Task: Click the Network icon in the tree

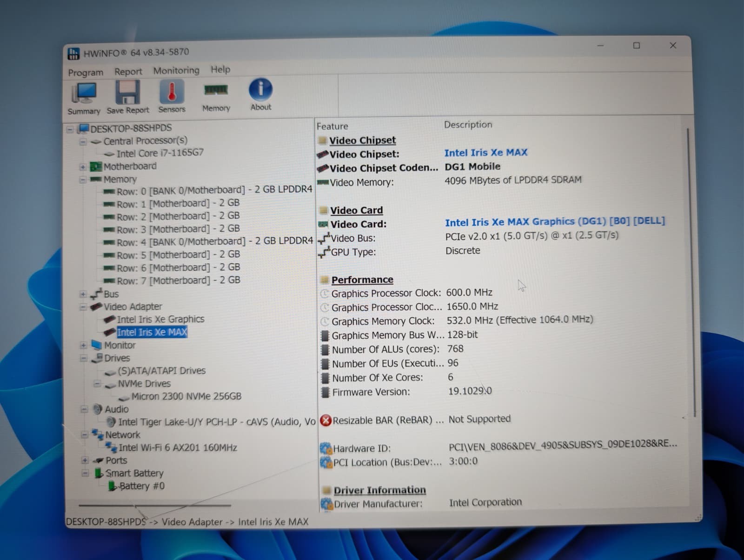Action: pos(98,434)
